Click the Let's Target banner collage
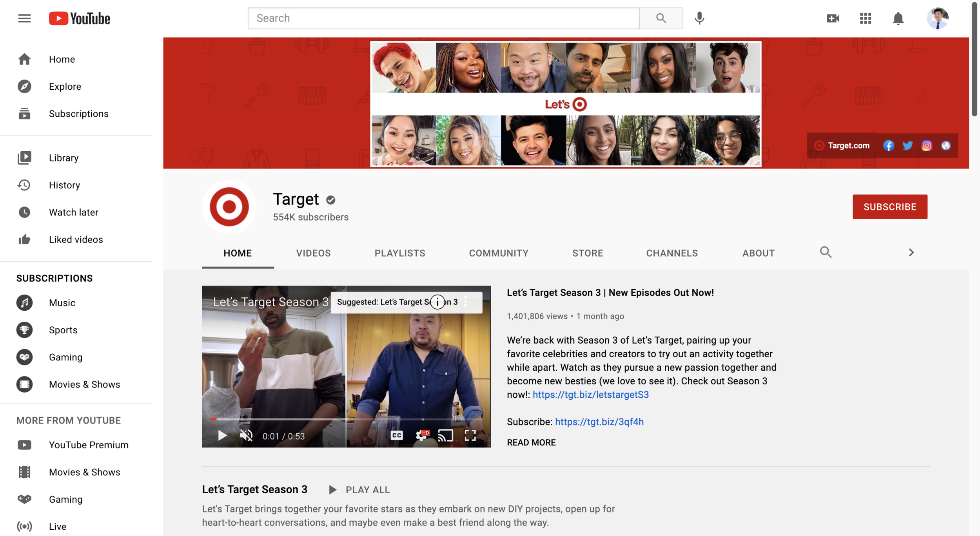980x536 pixels. 566,104
